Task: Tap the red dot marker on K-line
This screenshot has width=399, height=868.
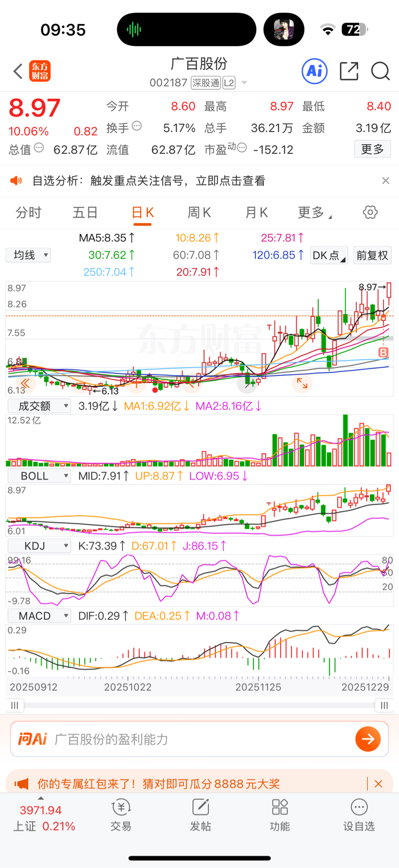Action: click(x=155, y=390)
